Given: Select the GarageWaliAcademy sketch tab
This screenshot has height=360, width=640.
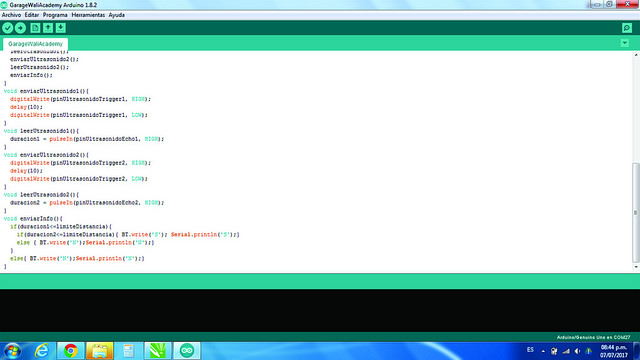Looking at the screenshot, I should point(36,44).
